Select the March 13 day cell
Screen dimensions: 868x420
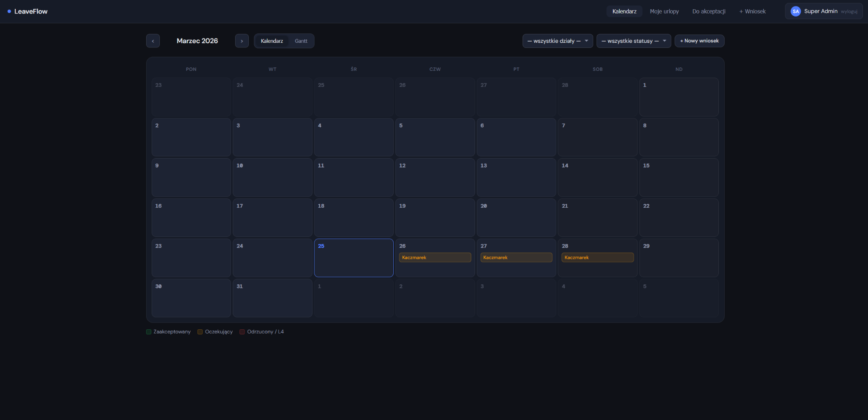click(x=516, y=177)
